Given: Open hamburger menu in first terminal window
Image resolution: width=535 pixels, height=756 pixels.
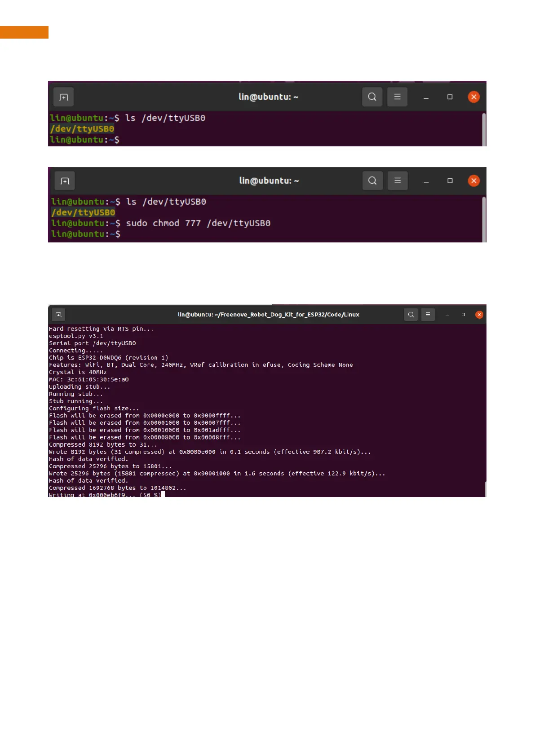Looking at the screenshot, I should tap(397, 97).
